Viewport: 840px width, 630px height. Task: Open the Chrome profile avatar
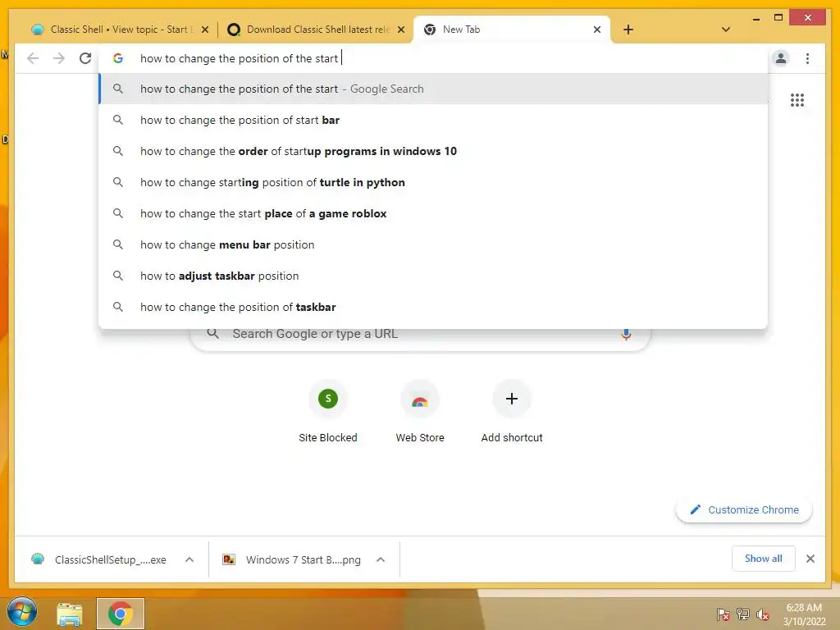point(781,58)
